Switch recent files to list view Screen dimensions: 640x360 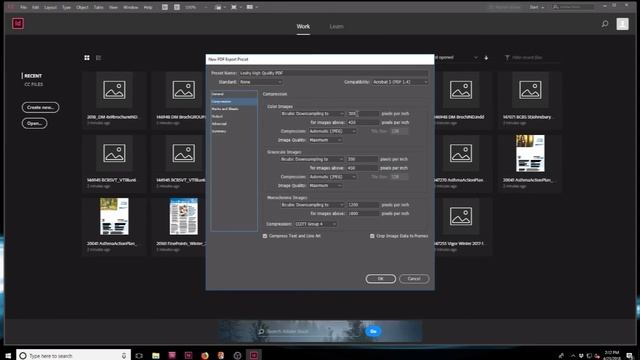coord(98,58)
